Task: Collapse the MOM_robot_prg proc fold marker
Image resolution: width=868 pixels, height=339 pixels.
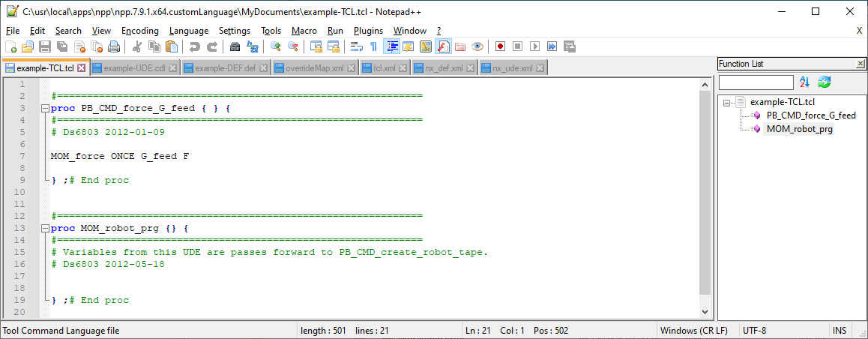Action: 45,228
